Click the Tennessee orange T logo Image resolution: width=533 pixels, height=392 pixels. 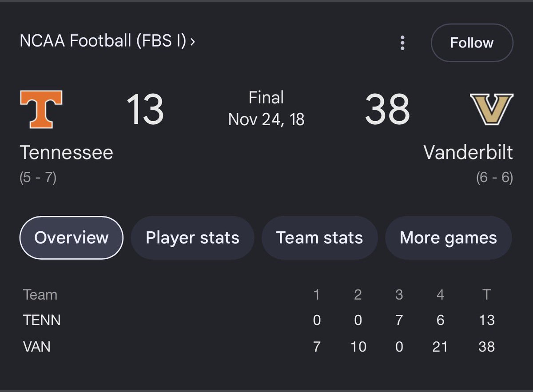(x=41, y=109)
